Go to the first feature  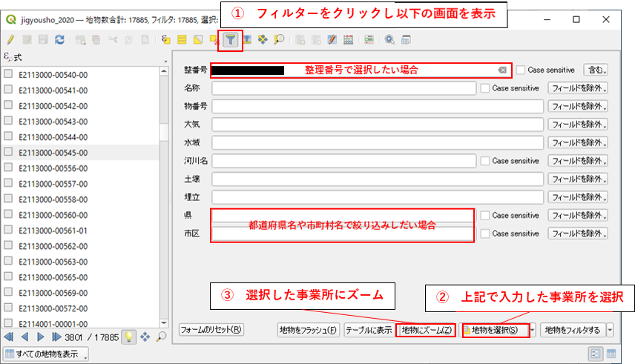click(8, 337)
